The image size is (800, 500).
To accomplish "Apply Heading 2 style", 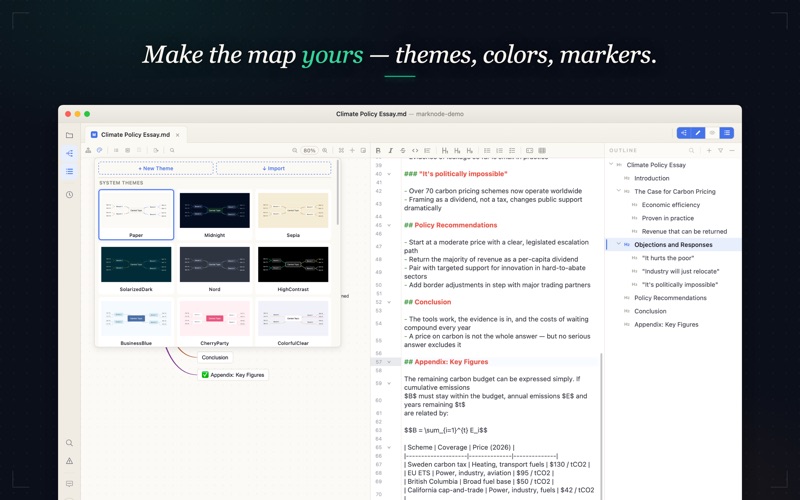I will tap(457, 151).
